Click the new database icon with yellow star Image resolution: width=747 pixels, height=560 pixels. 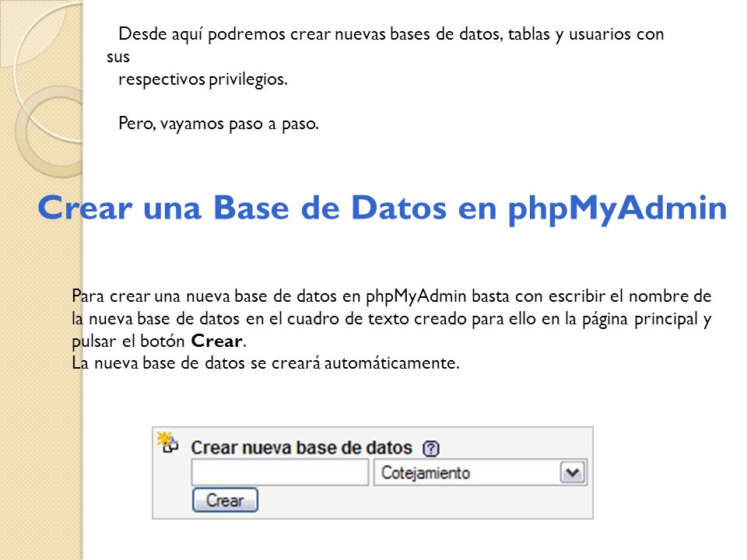tap(167, 443)
